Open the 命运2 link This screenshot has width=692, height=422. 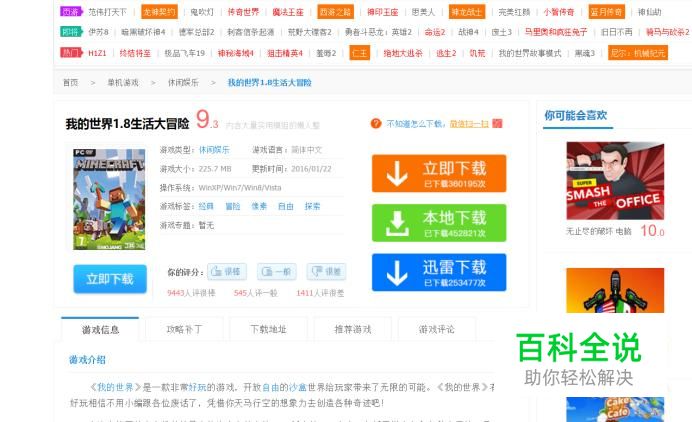[x=435, y=32]
